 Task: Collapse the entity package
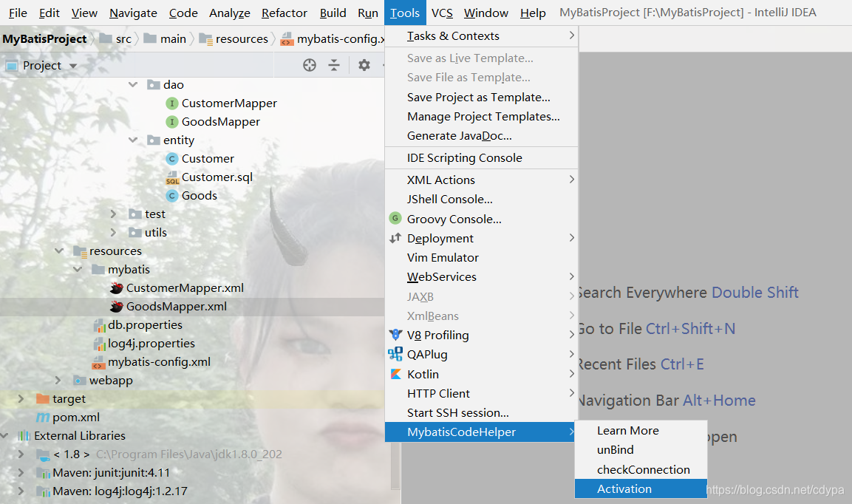[133, 140]
